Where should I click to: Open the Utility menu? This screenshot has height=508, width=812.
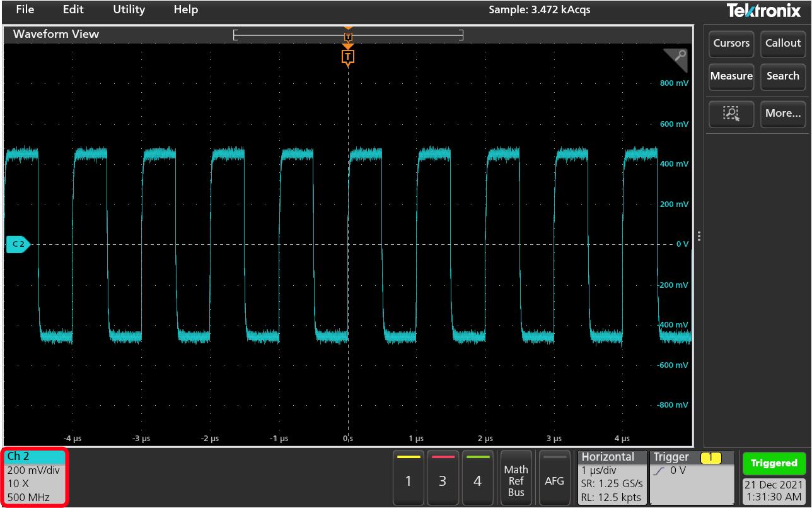[129, 9]
